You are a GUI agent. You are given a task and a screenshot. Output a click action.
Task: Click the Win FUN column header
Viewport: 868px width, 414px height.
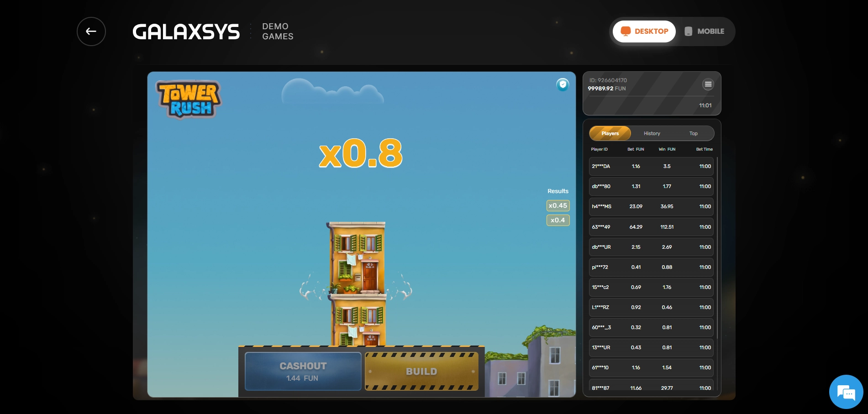(x=667, y=149)
